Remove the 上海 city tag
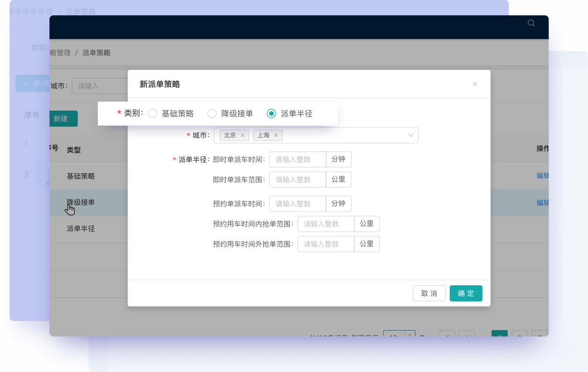The height and width of the screenshot is (372, 588). click(276, 135)
